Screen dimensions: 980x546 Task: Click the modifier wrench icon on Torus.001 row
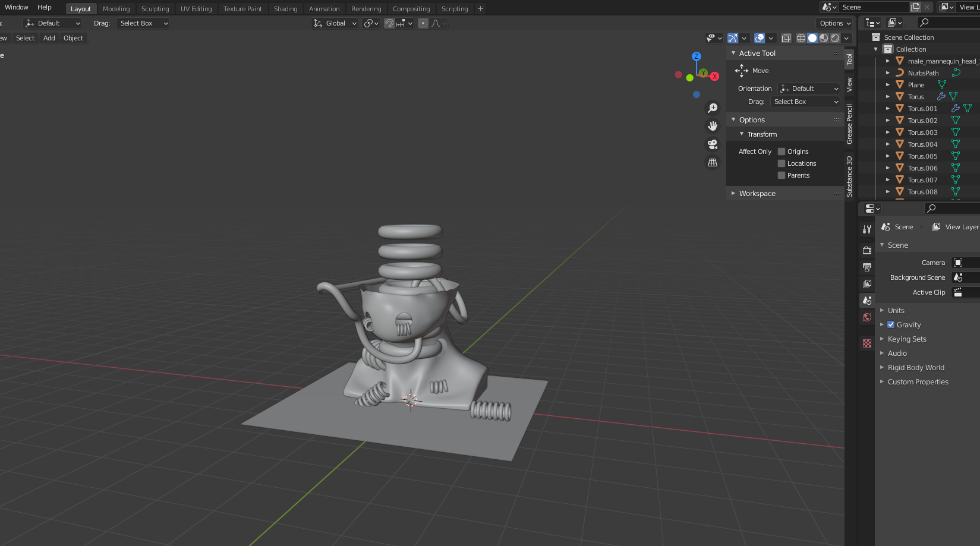tap(955, 108)
